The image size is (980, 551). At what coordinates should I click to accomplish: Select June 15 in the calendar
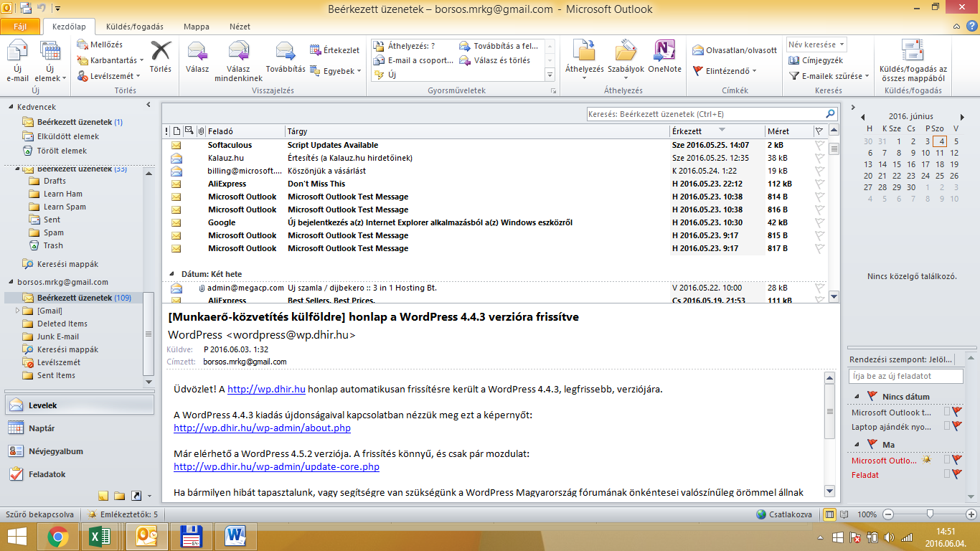(x=897, y=164)
